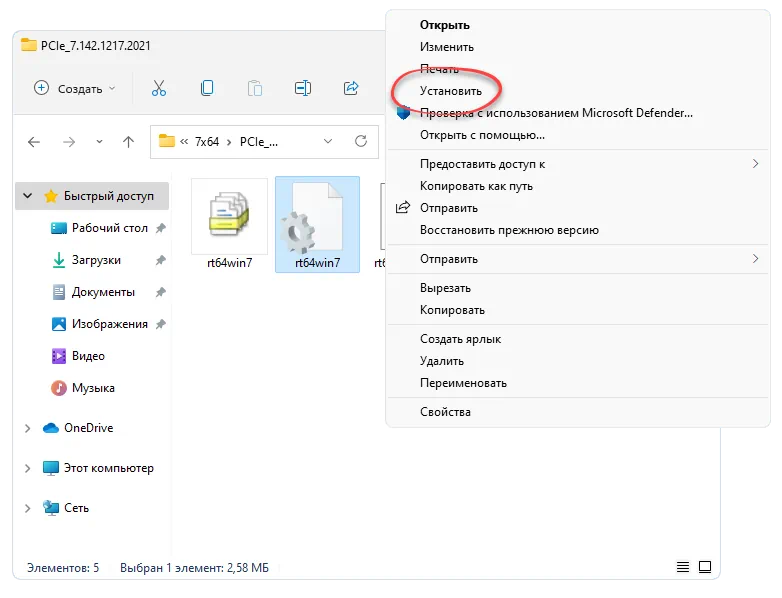Expand the Этот компьютер tree node

tap(28, 468)
